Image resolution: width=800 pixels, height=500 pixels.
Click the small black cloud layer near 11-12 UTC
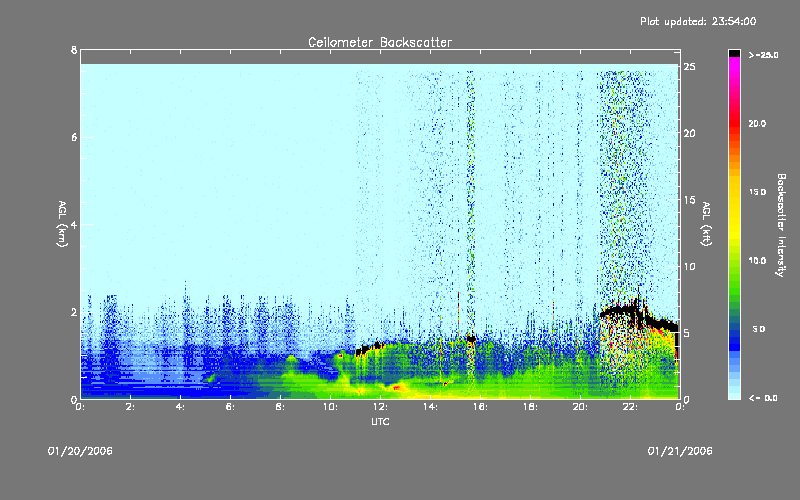click(369, 348)
